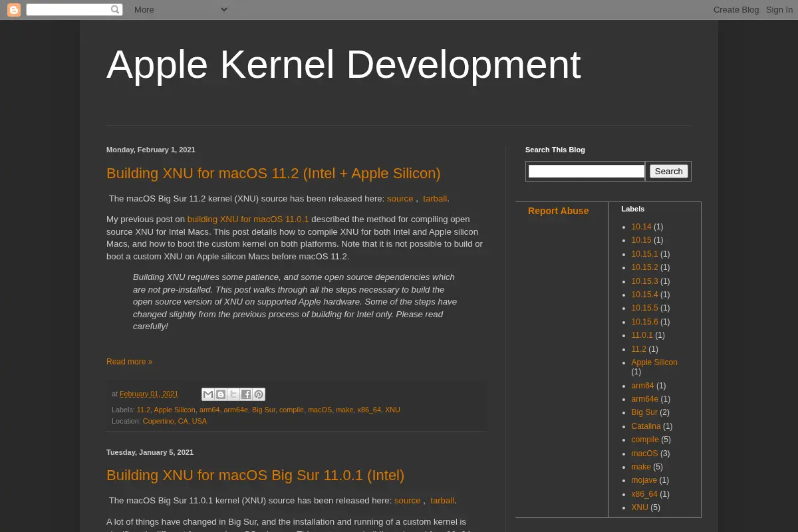Share post to Twitter icon

pos(233,394)
